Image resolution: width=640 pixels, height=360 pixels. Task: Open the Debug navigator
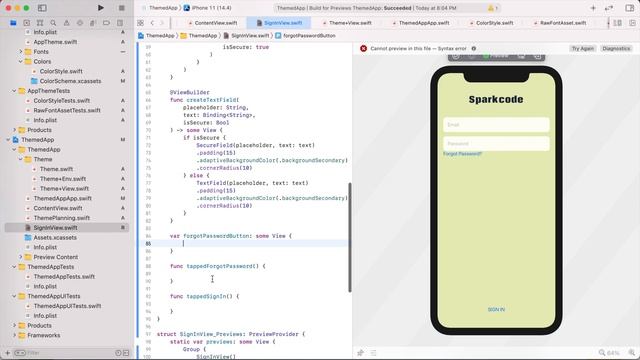[x=93, y=23]
